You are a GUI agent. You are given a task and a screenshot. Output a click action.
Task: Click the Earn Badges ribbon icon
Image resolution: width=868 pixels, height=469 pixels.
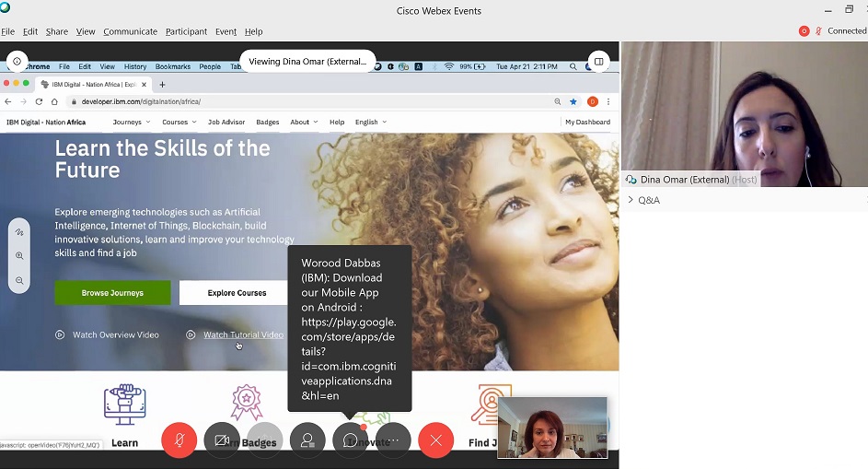click(247, 403)
